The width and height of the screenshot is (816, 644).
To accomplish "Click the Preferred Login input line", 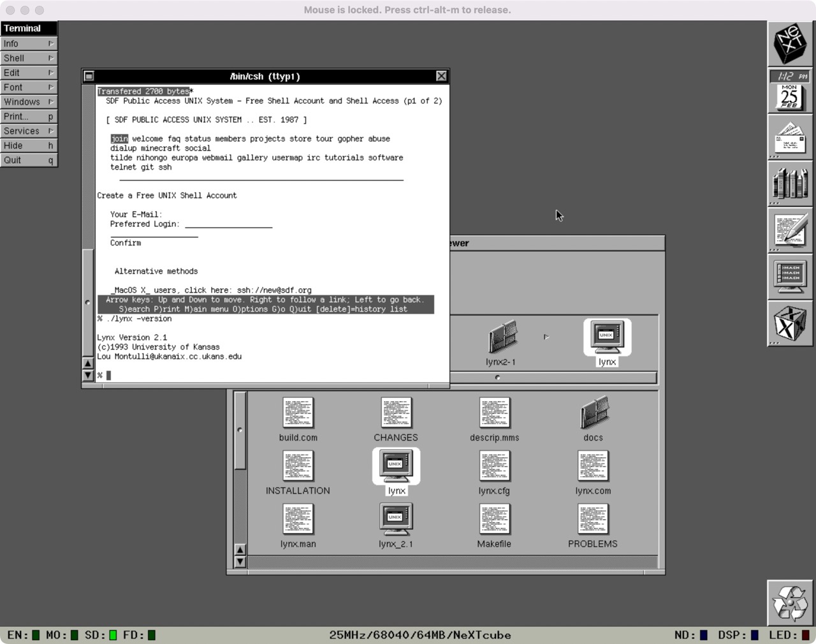I will 228,224.
